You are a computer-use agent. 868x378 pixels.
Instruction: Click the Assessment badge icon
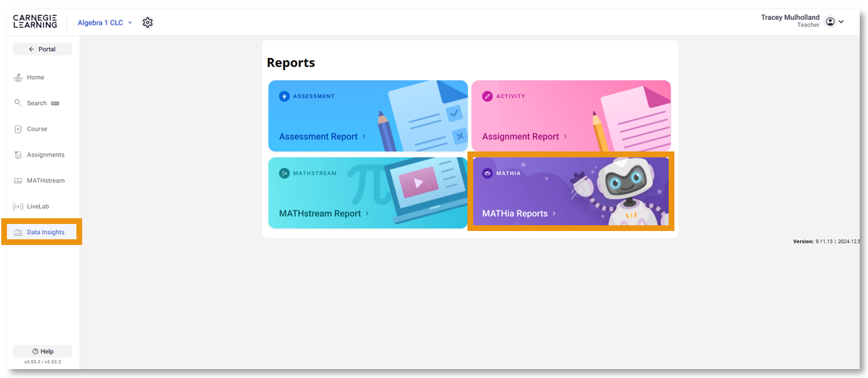(x=284, y=96)
